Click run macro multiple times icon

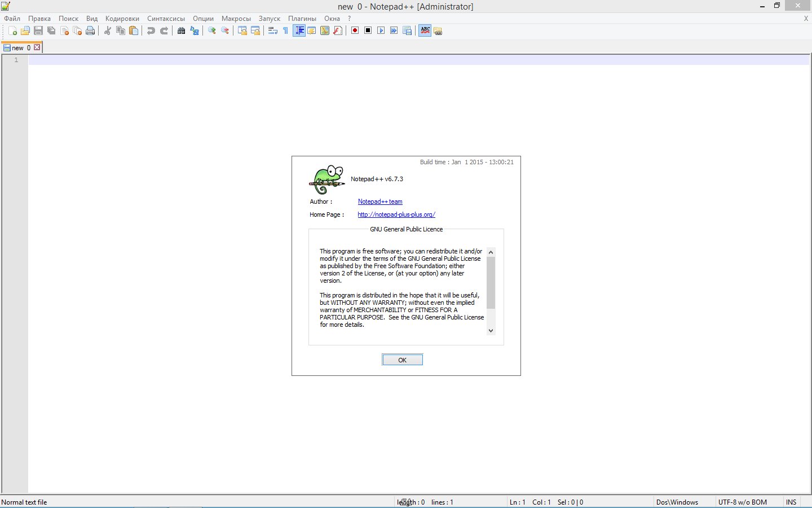394,30
